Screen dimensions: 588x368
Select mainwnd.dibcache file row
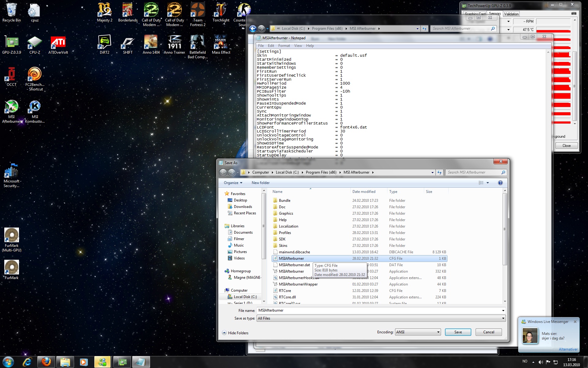click(359, 252)
